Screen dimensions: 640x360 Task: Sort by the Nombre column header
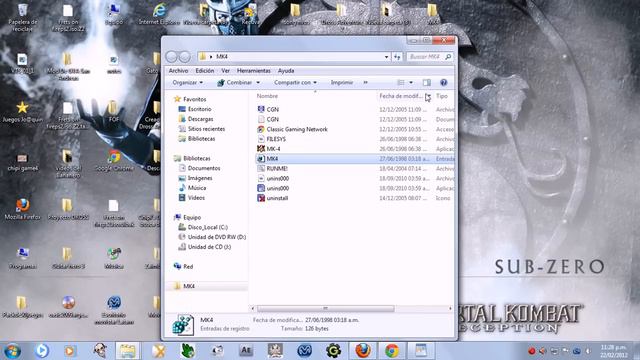(267, 96)
